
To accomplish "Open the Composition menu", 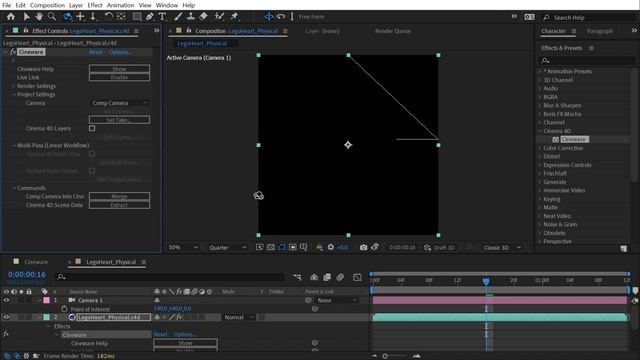I will pos(47,5).
